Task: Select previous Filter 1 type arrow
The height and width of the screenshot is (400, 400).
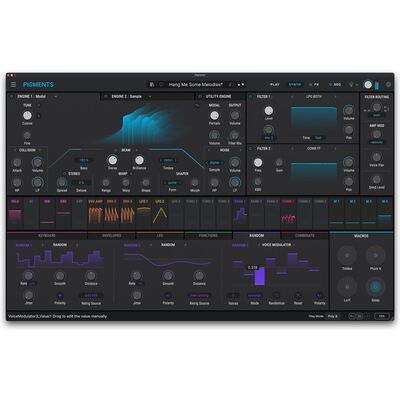Action: (293, 97)
